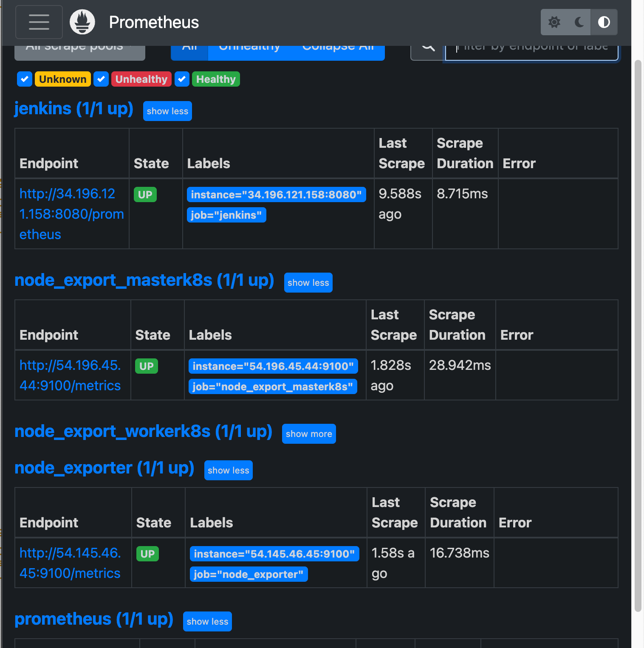Collapse the node_exporter section via show less
The image size is (644, 648).
(228, 470)
